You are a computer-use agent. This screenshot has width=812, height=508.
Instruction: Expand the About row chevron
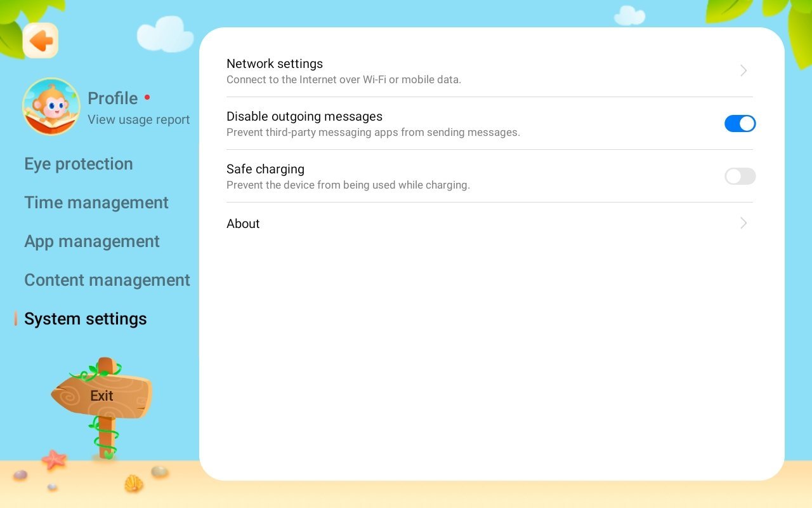(743, 223)
